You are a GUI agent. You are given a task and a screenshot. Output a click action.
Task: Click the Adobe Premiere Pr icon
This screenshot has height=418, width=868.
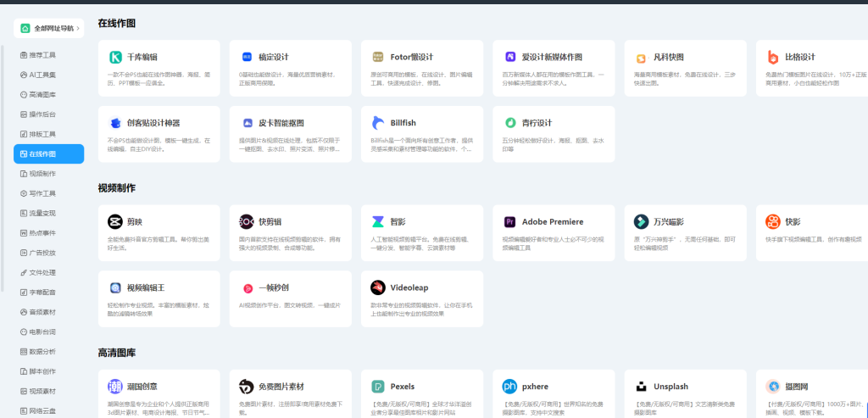click(510, 222)
